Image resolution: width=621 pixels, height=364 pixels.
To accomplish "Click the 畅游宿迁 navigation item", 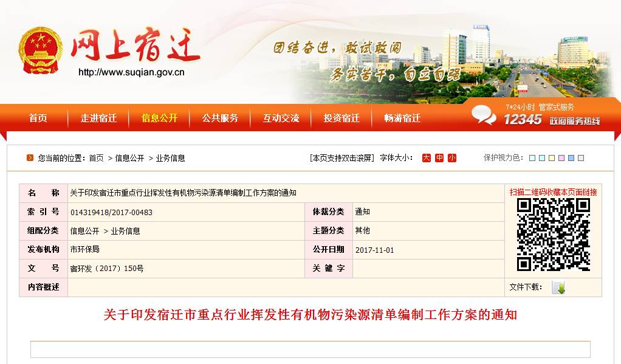I will pos(402,118).
